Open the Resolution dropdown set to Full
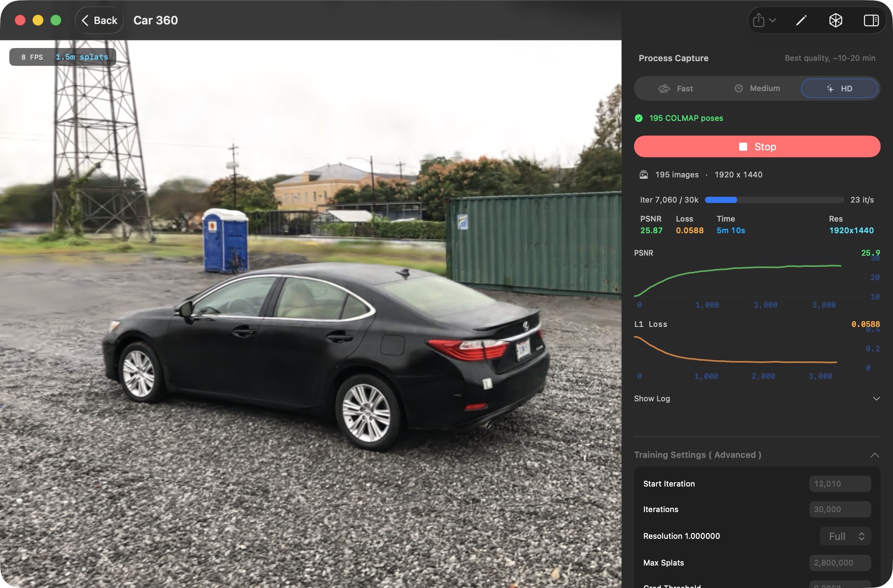 [x=845, y=536]
